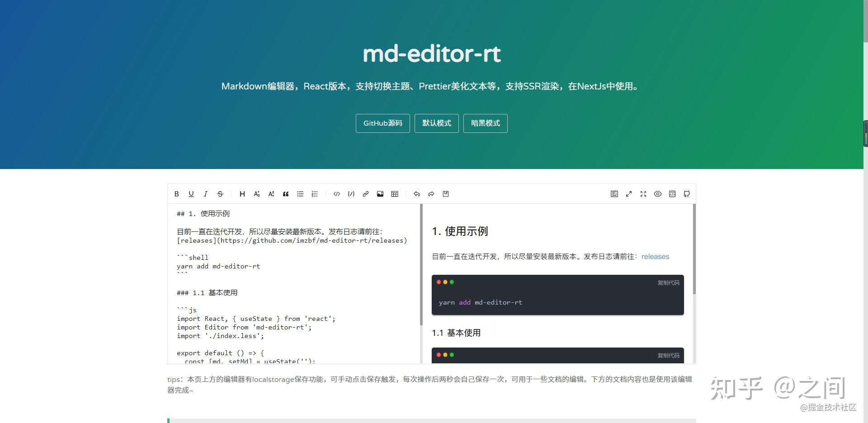Switch to 暗黑模式 (dark mode)
Viewport: 868px width, 423px height.
(x=485, y=123)
